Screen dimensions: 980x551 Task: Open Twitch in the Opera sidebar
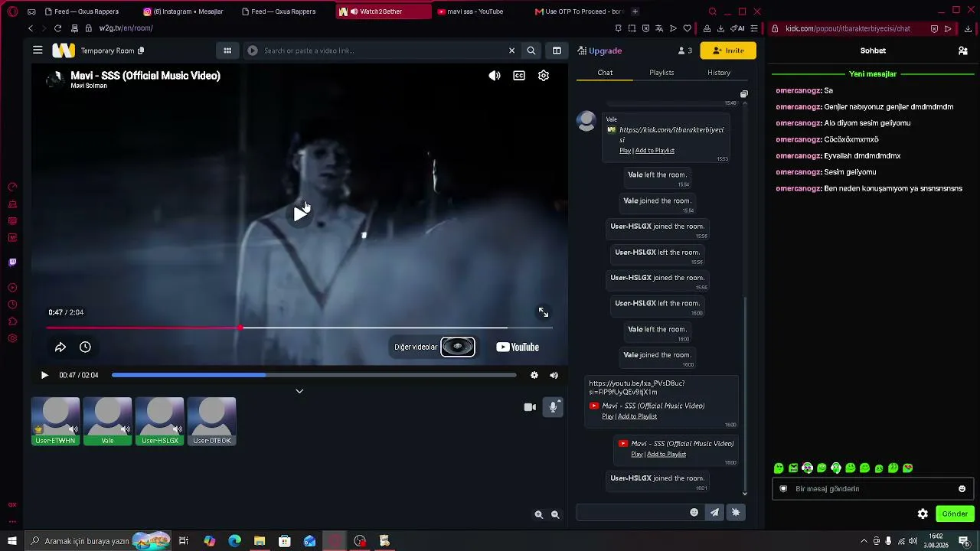coord(12,262)
